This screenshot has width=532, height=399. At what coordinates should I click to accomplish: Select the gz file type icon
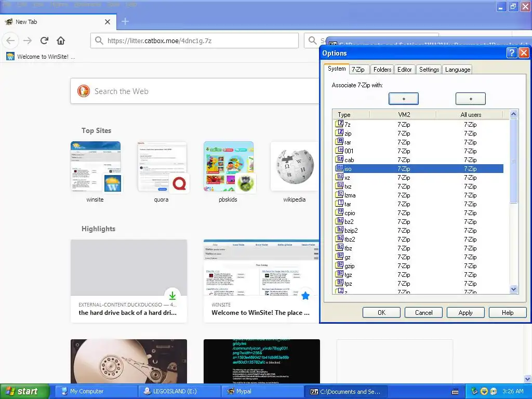click(339, 256)
